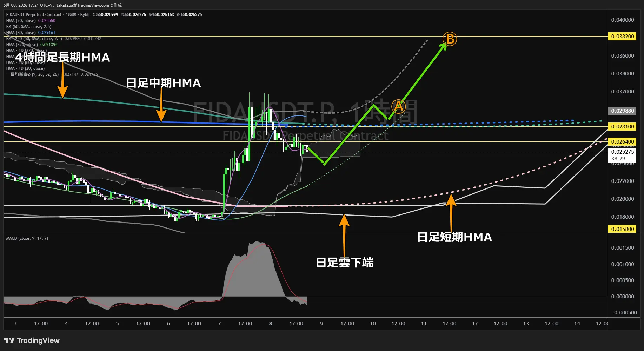Click date 11 on the time axis
Image resolution: width=644 pixels, height=351 pixels.
coord(424,324)
